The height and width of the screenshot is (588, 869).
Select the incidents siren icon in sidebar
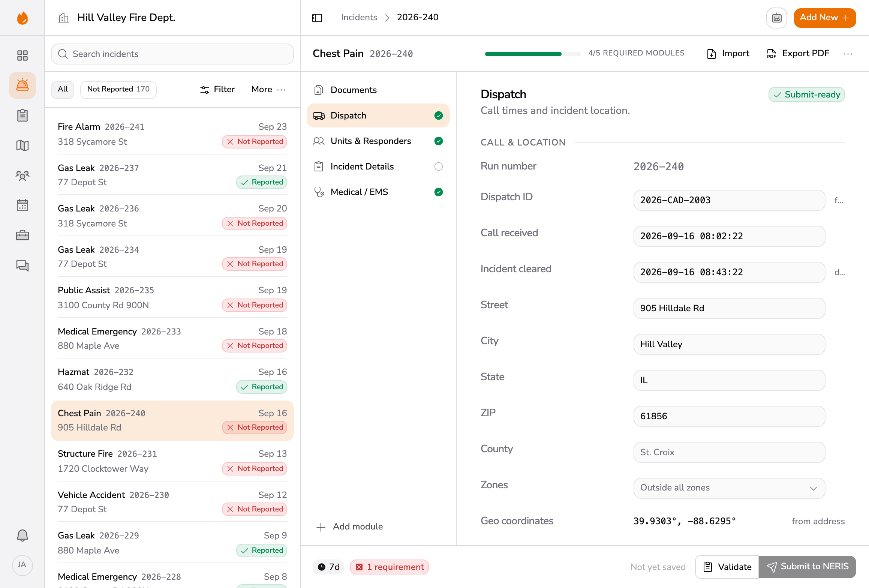click(x=22, y=85)
